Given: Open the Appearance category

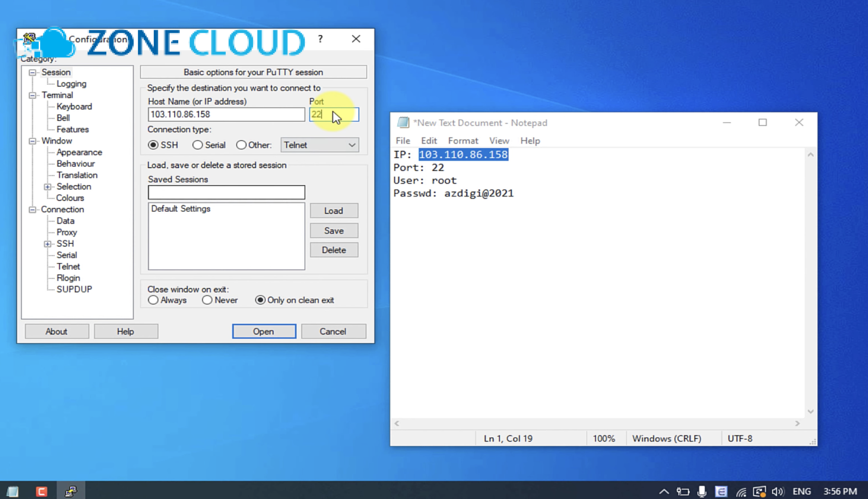Looking at the screenshot, I should click(x=79, y=152).
